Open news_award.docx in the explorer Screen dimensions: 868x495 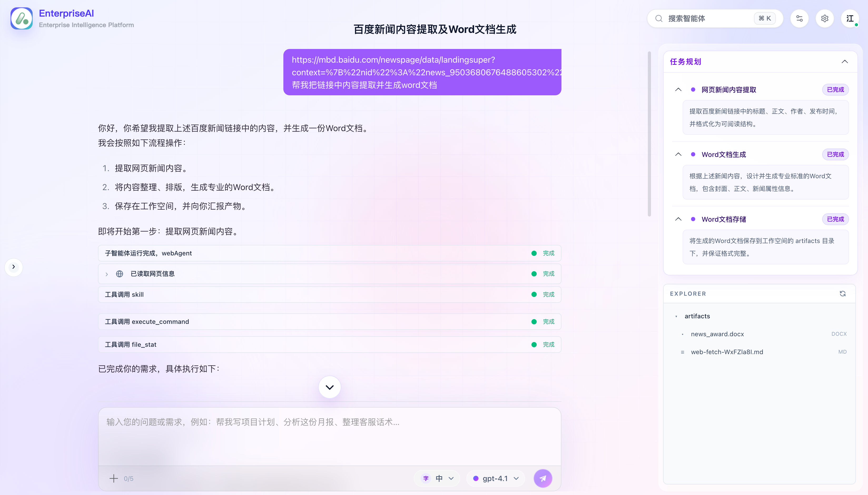717,334
